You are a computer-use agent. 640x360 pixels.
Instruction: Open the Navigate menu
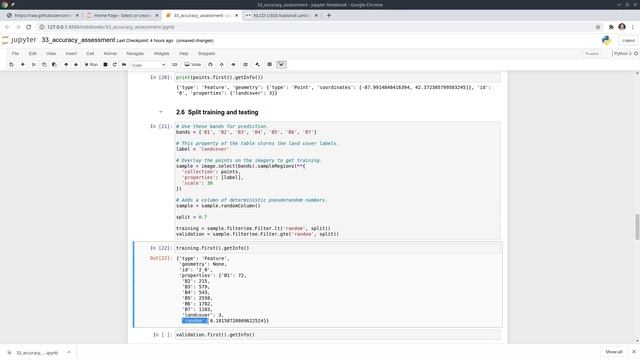point(135,53)
